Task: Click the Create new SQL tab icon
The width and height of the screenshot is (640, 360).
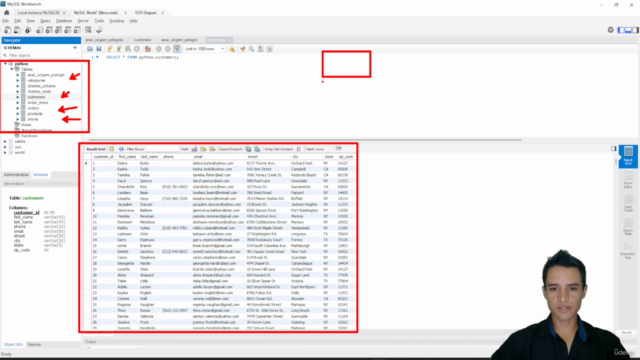Action: pyautogui.click(x=7, y=30)
